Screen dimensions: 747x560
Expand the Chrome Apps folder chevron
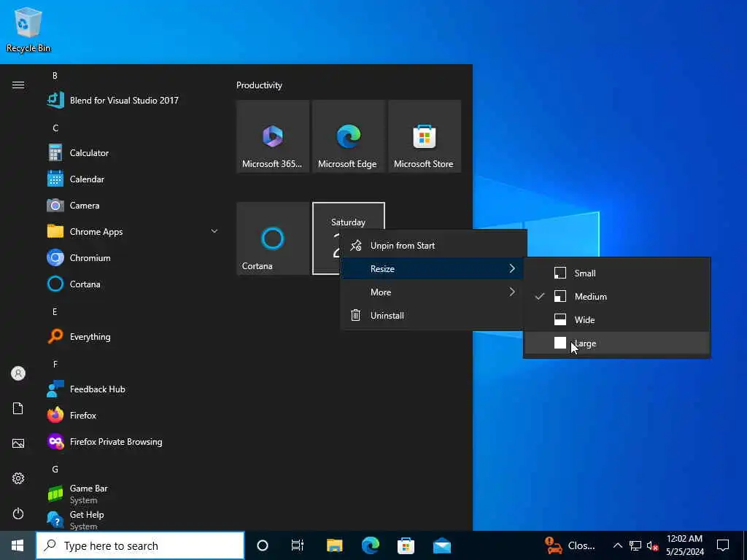[214, 231]
